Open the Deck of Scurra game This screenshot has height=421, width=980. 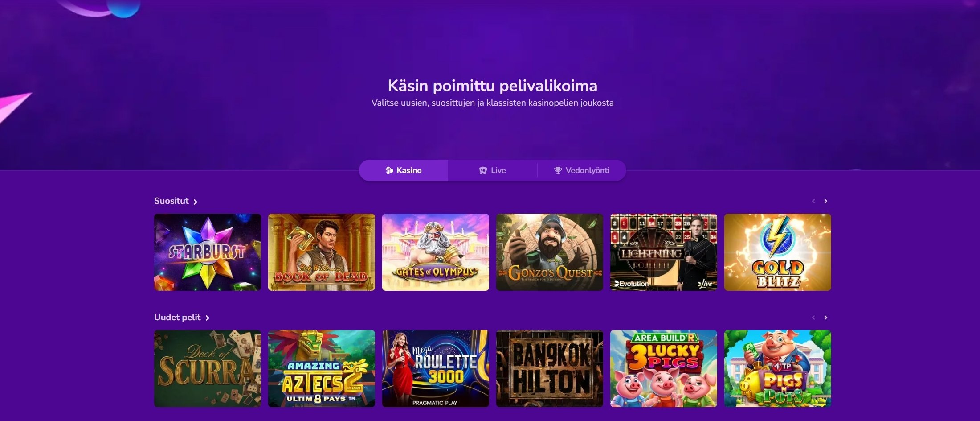click(208, 368)
